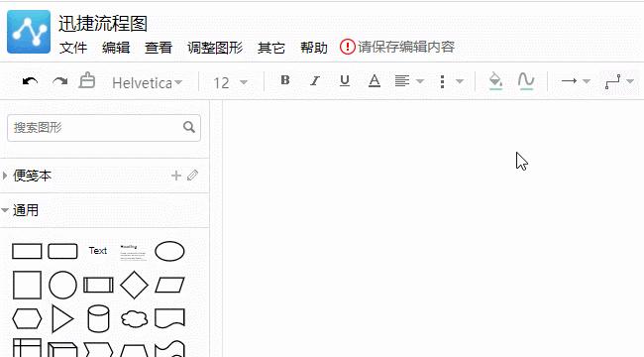The width and height of the screenshot is (644, 357).
Task: Open the Helvetica font family dropdown
Action: pos(147,82)
